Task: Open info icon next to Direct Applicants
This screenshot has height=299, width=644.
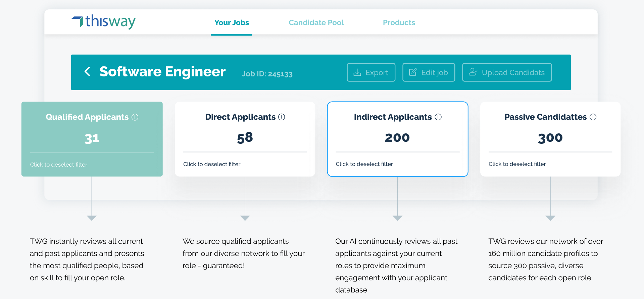Action: (282, 117)
